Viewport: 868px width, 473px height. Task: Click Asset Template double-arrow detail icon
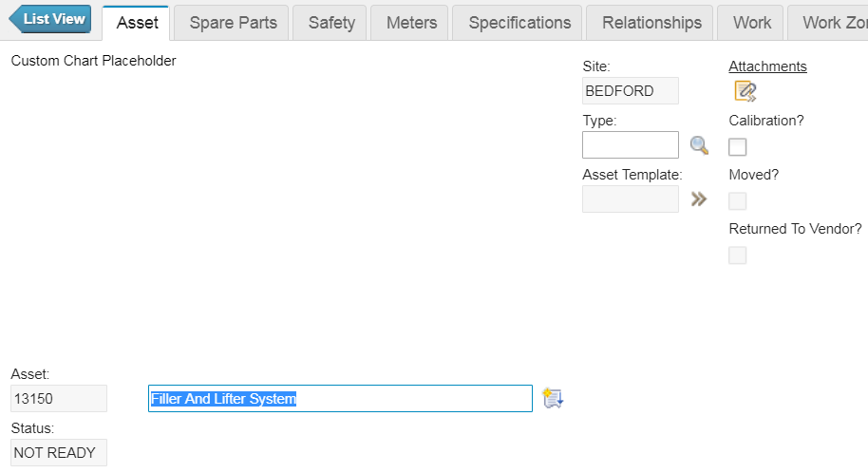[699, 199]
